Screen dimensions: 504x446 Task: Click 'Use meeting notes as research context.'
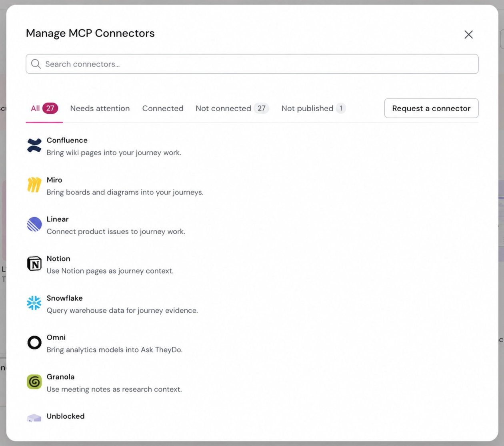click(114, 389)
